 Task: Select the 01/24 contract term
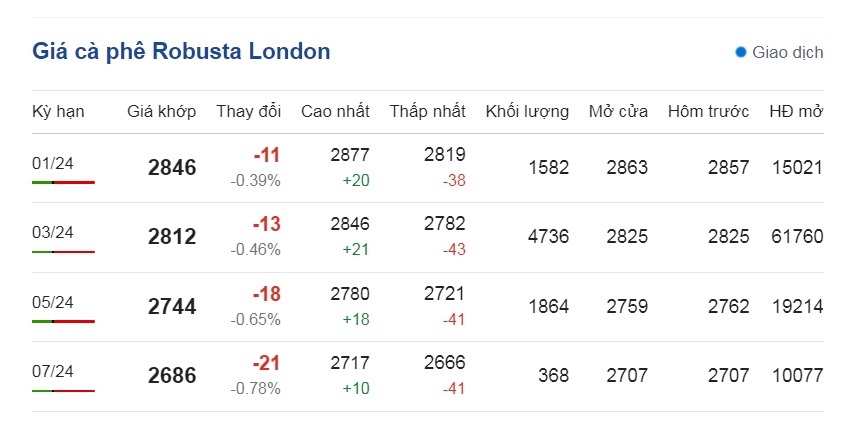(x=53, y=164)
